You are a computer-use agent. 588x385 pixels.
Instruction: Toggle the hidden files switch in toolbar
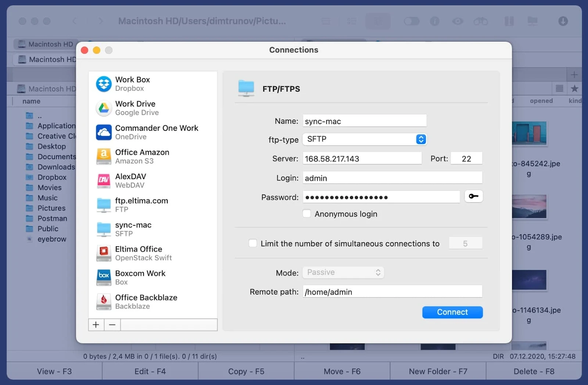tap(411, 21)
